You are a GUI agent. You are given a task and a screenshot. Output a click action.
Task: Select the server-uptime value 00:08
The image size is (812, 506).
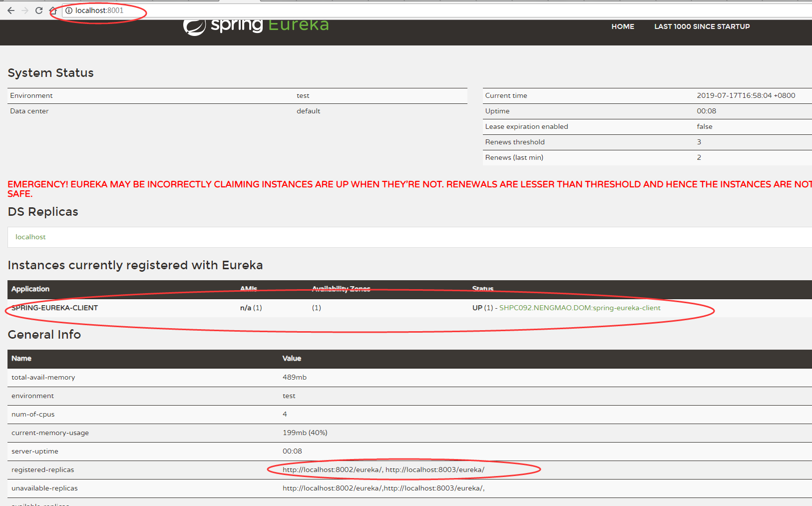pyautogui.click(x=292, y=451)
